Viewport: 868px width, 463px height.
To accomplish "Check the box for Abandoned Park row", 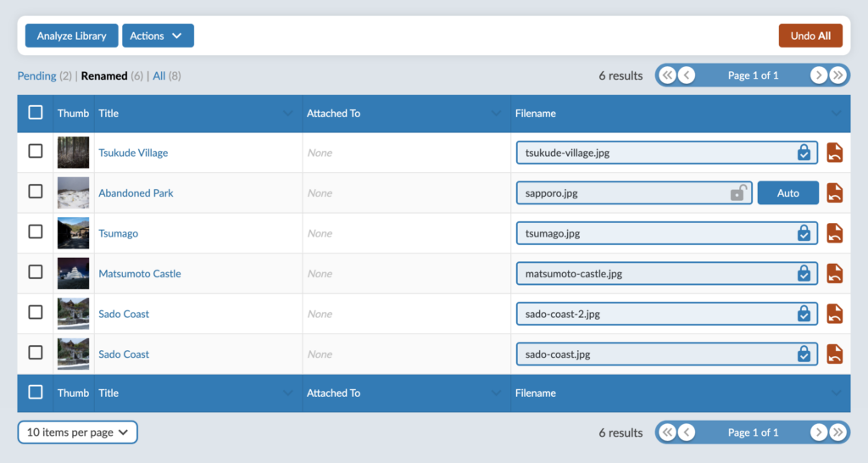I will pos(36,192).
